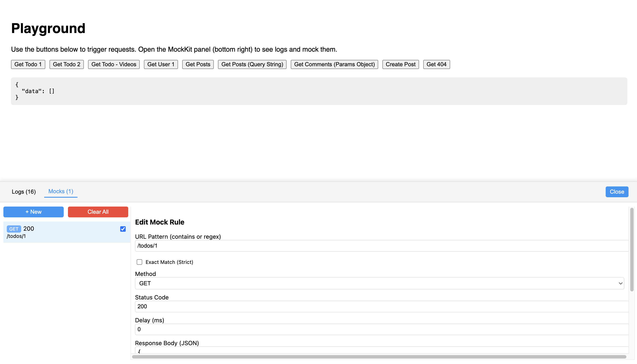Click into the Response Body JSON editor
637x364 pixels.
point(382,350)
